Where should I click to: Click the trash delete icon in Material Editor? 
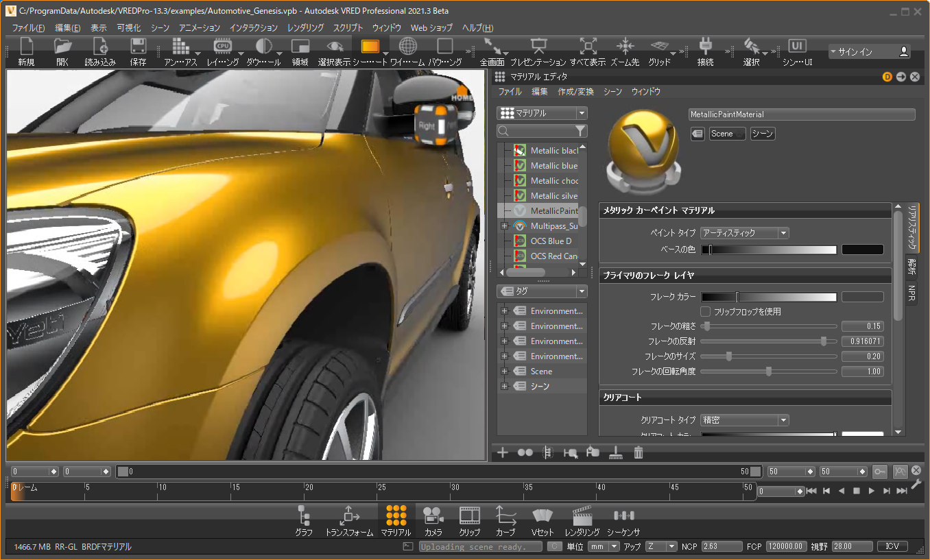point(639,452)
